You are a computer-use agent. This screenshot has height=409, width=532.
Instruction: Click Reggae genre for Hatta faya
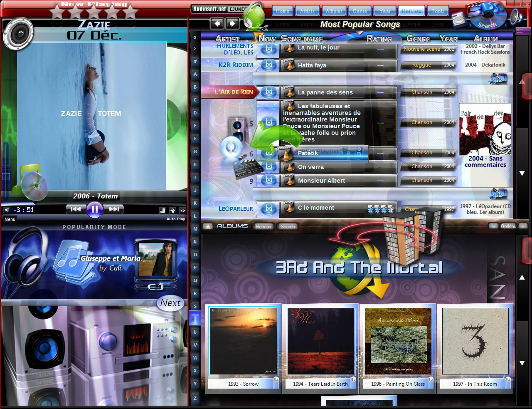click(421, 65)
